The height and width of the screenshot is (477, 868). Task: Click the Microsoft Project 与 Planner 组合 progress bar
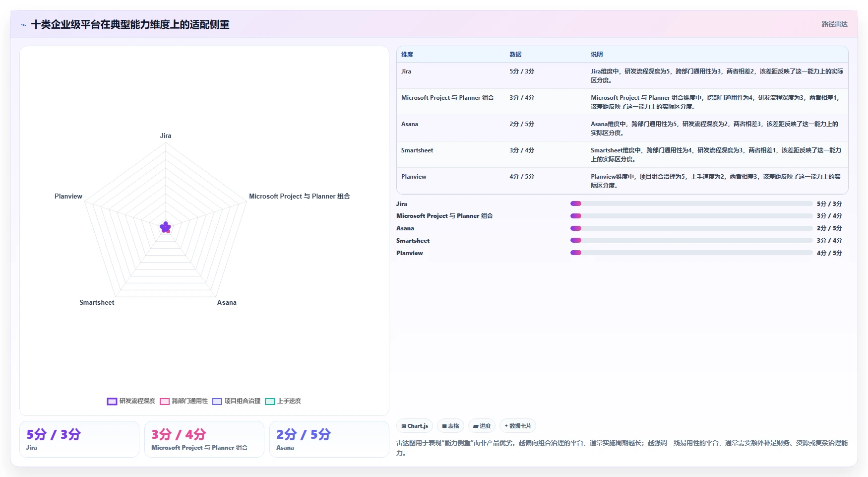tap(691, 216)
